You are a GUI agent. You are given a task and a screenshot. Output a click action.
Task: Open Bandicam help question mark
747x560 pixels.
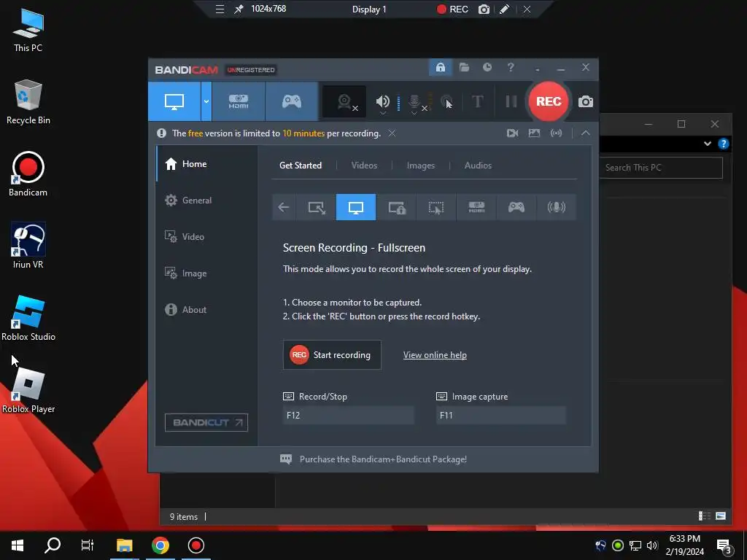click(511, 67)
